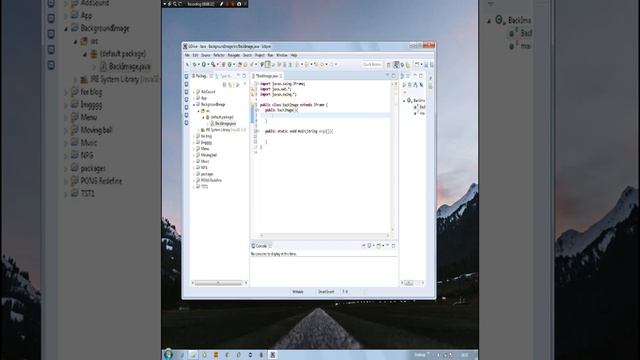Select the BackImage.java editor tab
Screen dimensions: 640x360
267,76
